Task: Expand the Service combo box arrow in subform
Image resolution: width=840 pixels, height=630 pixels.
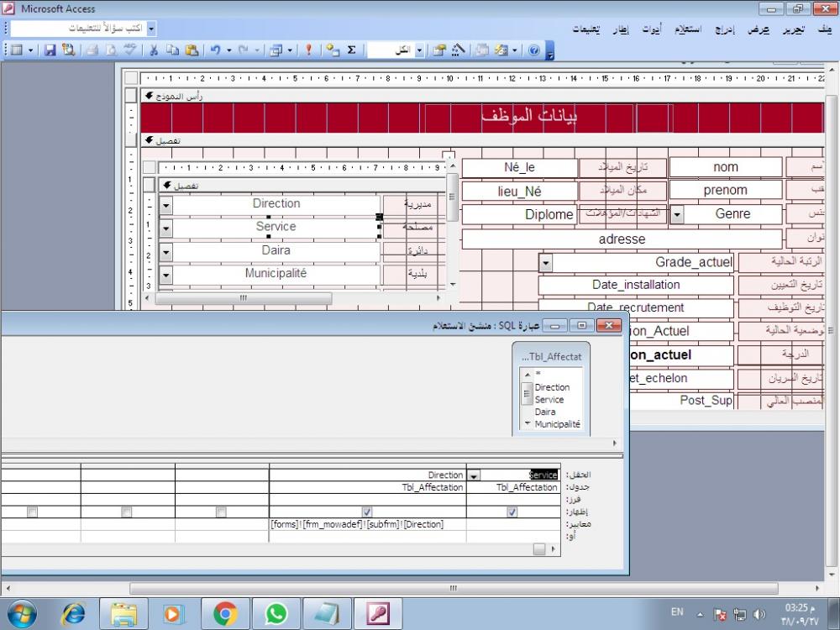Action: click(x=166, y=228)
